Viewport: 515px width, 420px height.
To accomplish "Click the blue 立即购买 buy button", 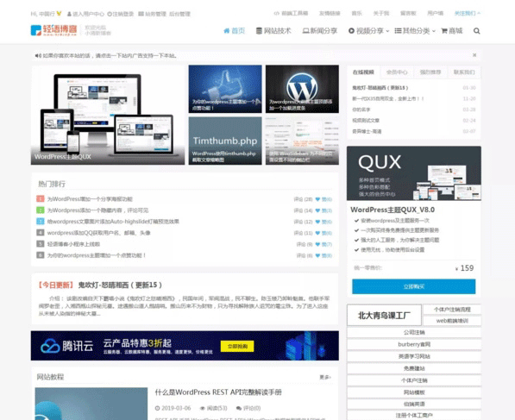I will (414, 286).
